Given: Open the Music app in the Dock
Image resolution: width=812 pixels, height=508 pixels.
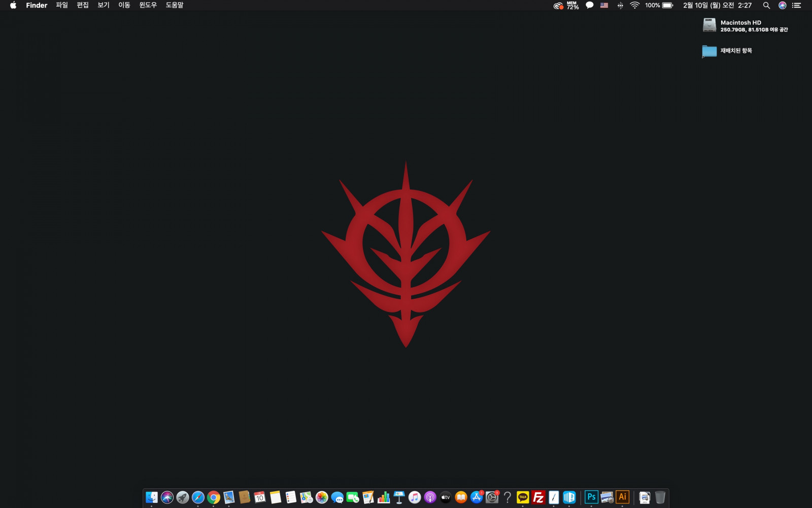Looking at the screenshot, I should (415, 497).
